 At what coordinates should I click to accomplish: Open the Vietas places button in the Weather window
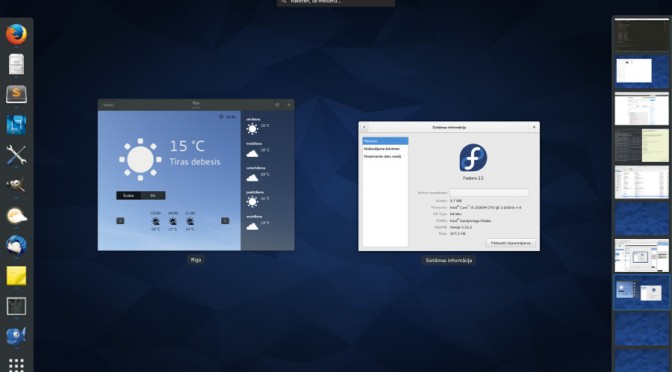point(108,105)
